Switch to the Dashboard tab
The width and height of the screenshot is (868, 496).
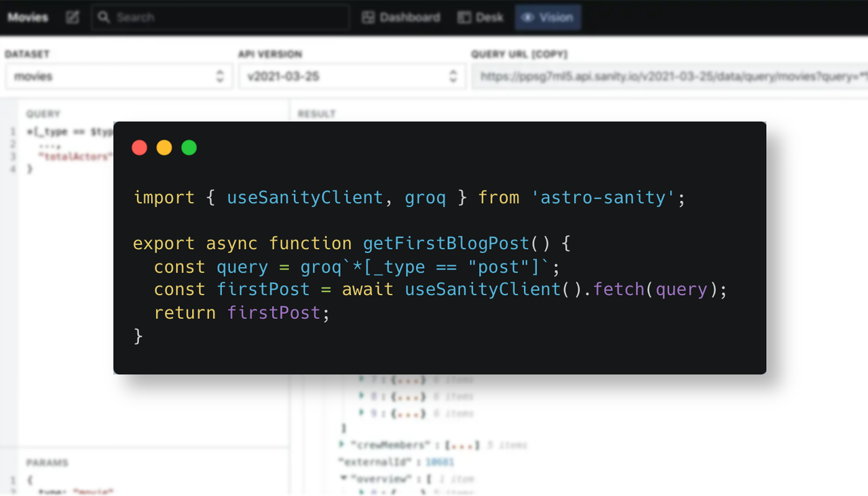(x=401, y=18)
